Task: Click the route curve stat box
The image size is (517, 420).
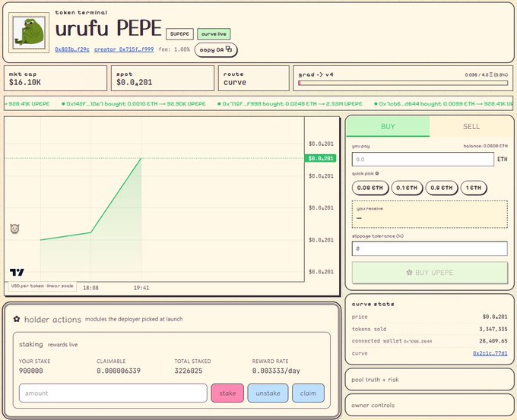Action: point(253,78)
